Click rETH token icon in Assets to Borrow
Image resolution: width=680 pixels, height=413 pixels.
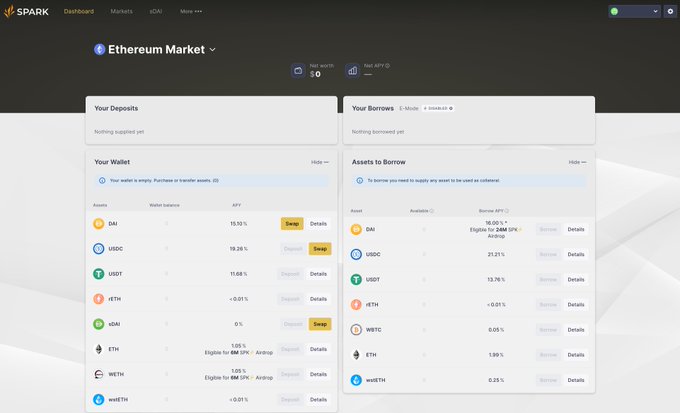click(x=356, y=305)
